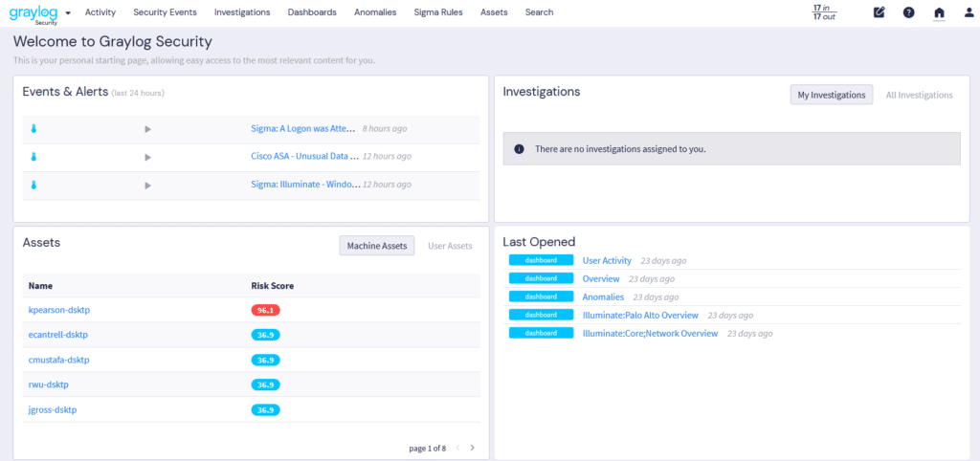This screenshot has height=461, width=980.
Task: Click the 8 hours ago timestamp
Action: click(x=385, y=129)
